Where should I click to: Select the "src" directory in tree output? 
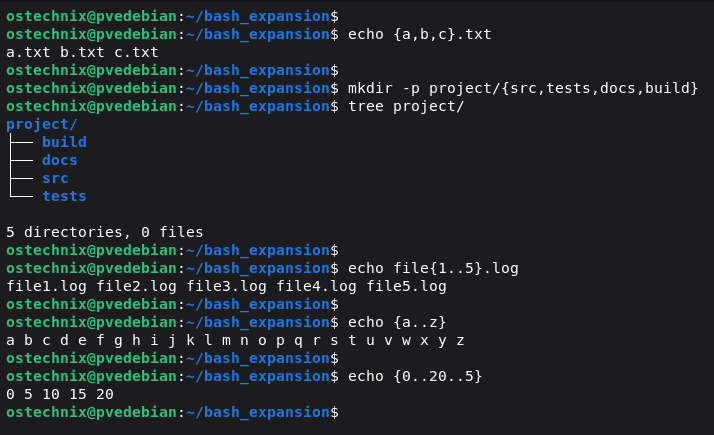[x=55, y=178]
